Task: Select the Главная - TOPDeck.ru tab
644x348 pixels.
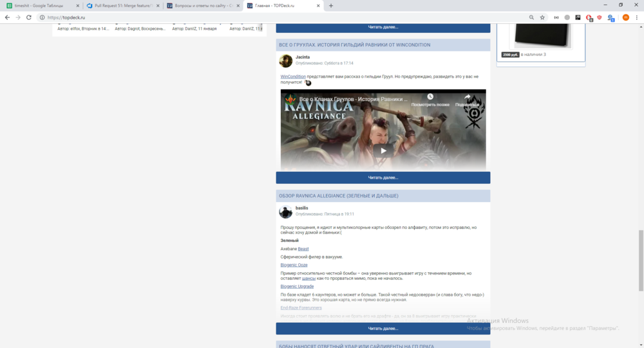Action: tap(283, 6)
